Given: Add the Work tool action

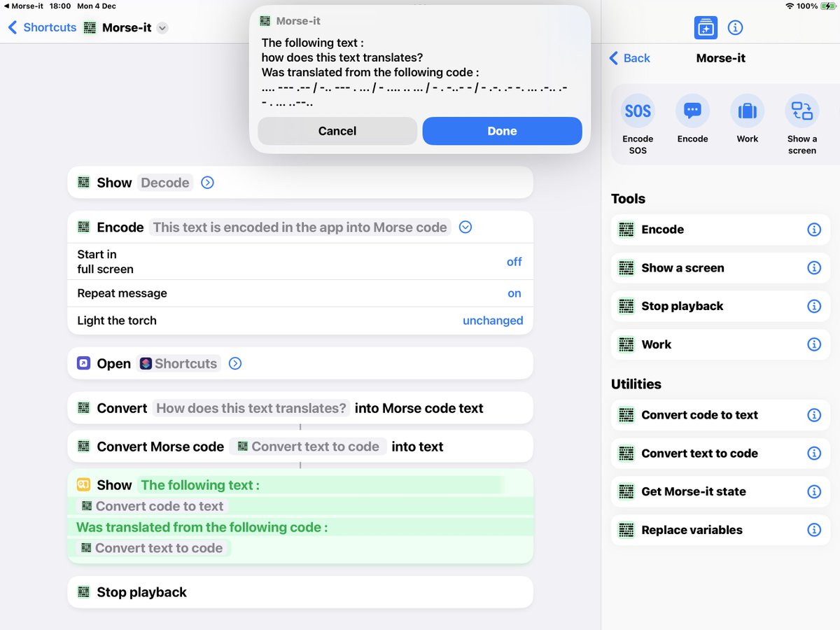Looking at the screenshot, I should pyautogui.click(x=720, y=344).
